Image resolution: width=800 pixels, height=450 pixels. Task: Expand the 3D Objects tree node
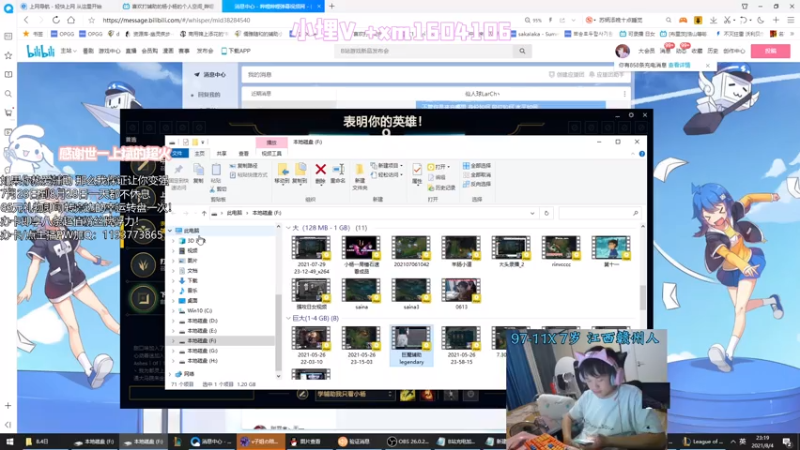173,241
